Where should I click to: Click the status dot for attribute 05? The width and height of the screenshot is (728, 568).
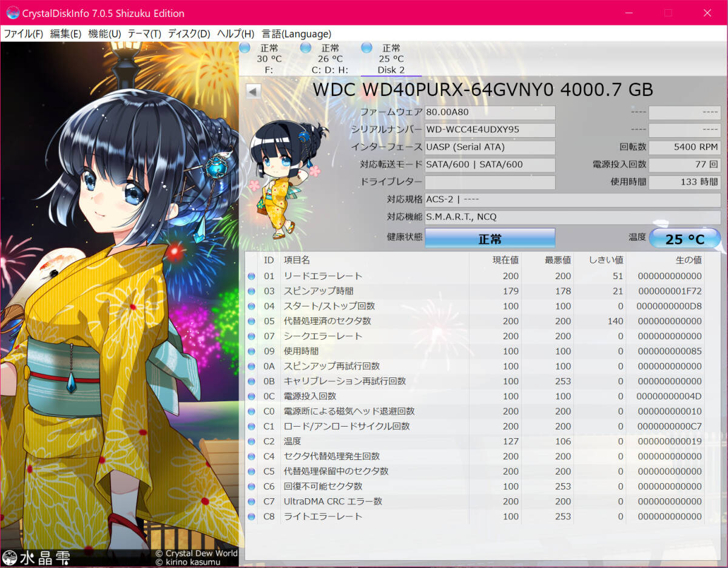[x=252, y=321]
